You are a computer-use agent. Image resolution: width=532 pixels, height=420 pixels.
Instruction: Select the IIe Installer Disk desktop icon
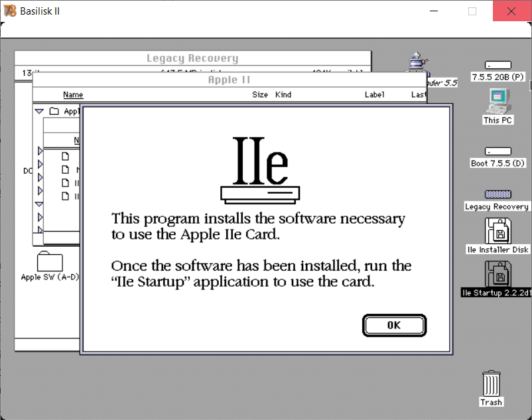point(498,231)
